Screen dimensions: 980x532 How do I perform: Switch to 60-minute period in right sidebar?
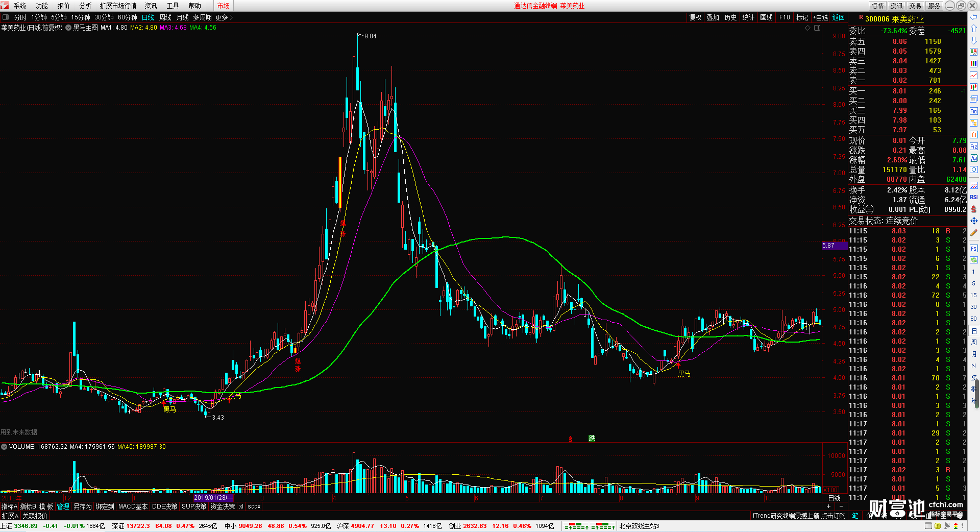[974, 319]
